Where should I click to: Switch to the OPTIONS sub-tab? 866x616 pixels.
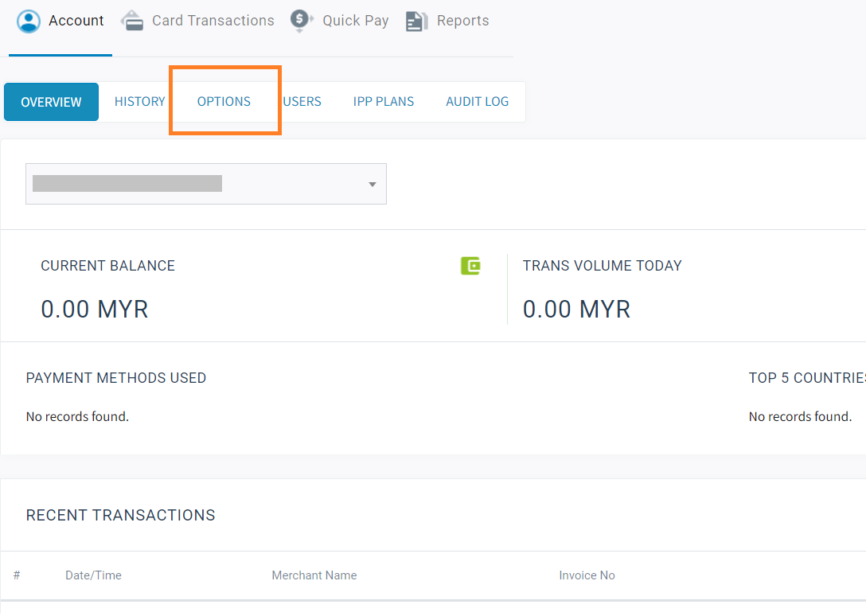point(224,102)
